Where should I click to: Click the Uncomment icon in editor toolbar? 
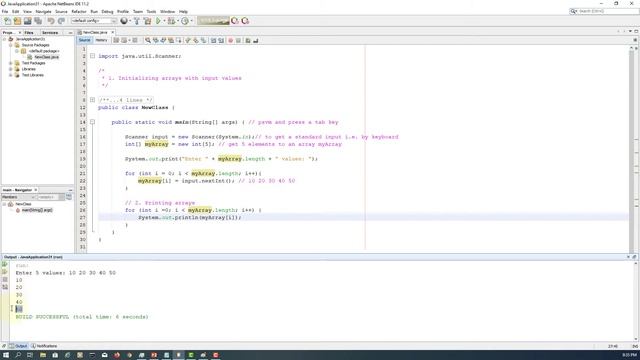256,40
